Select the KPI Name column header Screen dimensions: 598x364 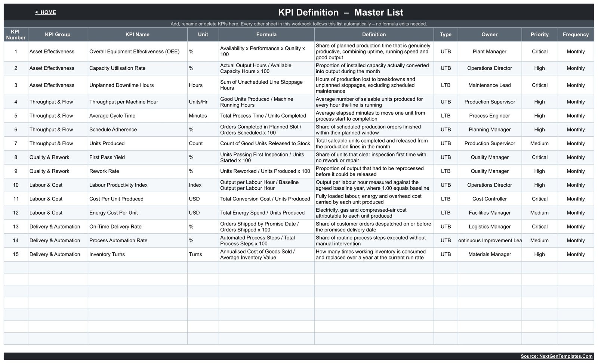point(138,34)
